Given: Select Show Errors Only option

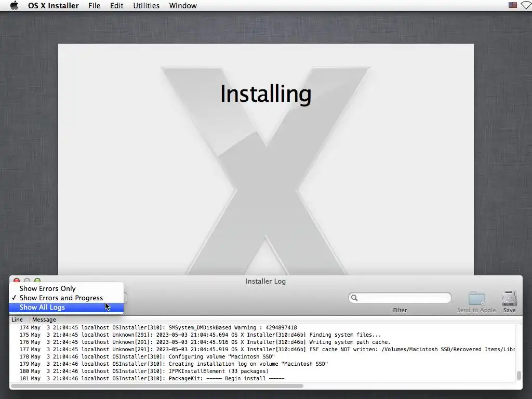Looking at the screenshot, I should 66,288.
